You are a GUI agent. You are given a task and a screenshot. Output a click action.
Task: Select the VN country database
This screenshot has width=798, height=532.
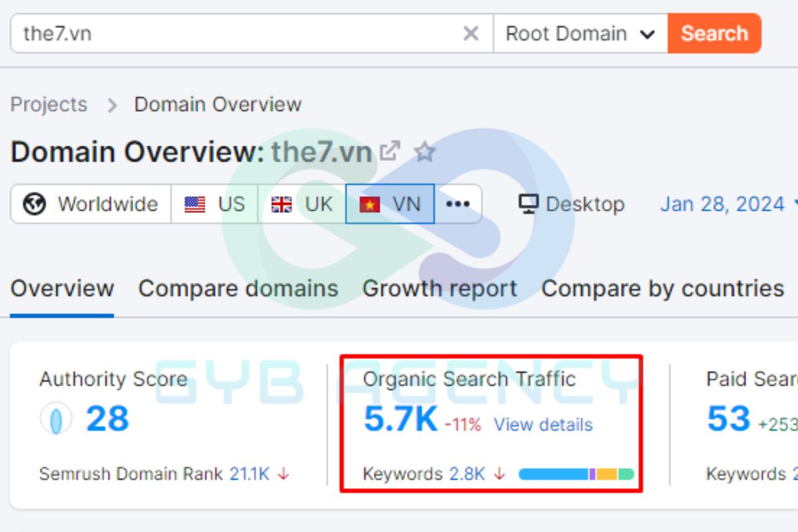(x=390, y=204)
